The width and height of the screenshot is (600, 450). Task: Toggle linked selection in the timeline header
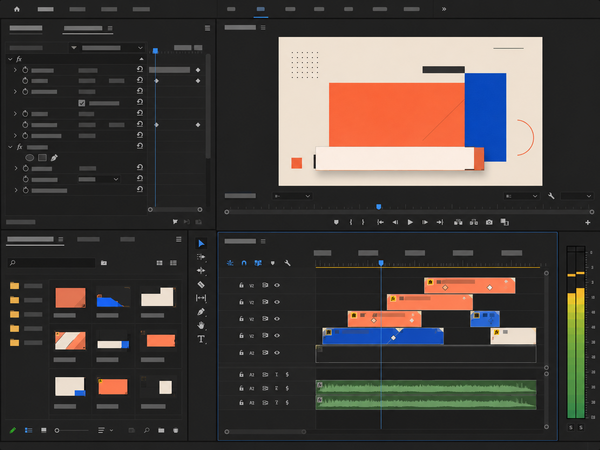point(258,263)
